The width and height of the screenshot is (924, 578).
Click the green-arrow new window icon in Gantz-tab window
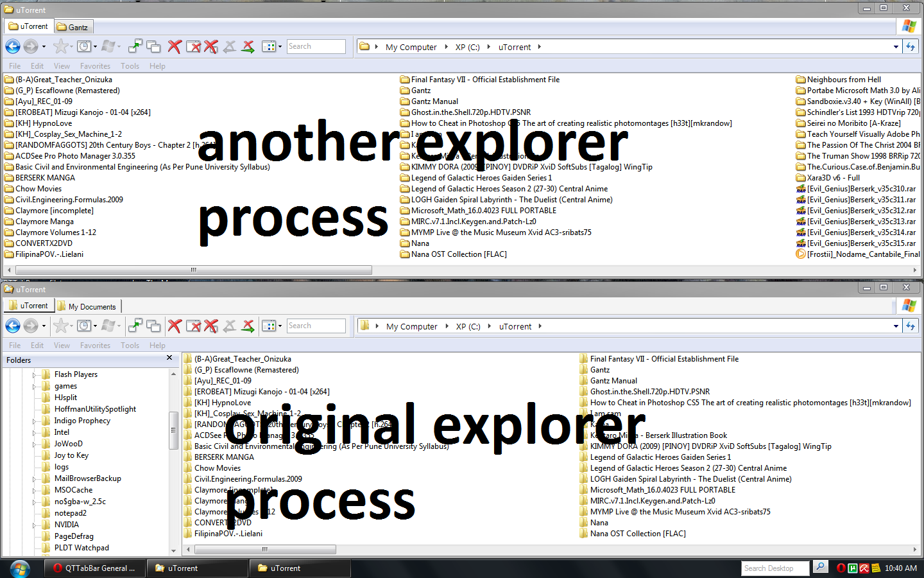click(135, 46)
